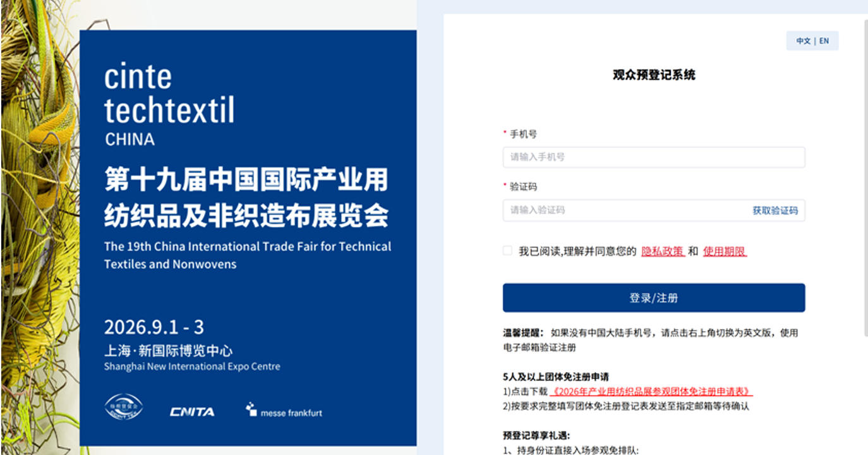Click the 预登记尊享礼遇 heading

coord(536,435)
